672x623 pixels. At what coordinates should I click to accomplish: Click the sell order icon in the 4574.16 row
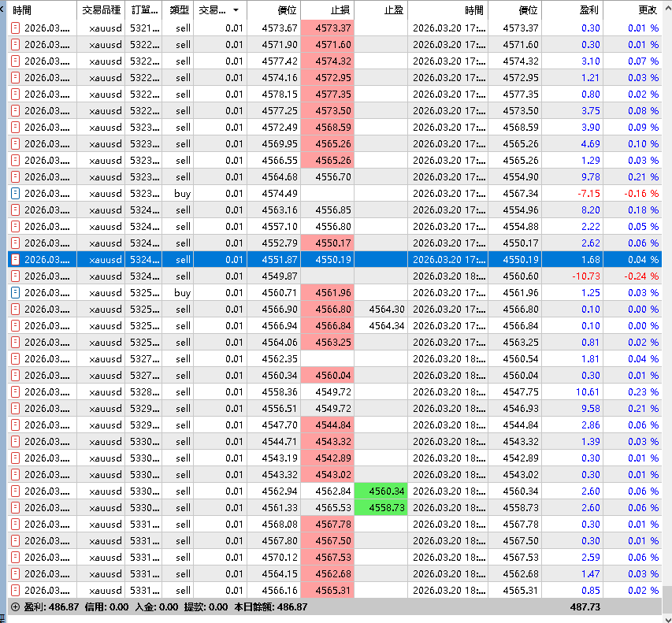click(15, 78)
